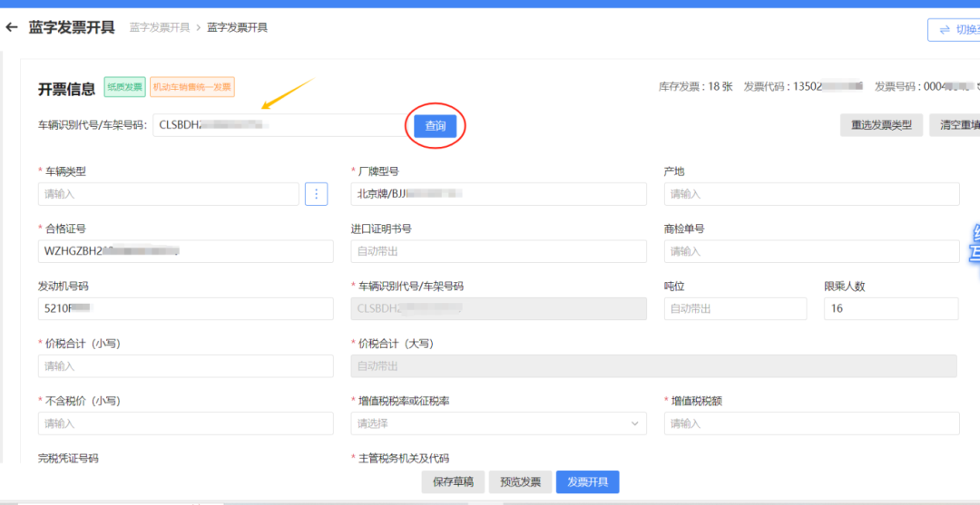Click the 不含税价（小写）input field
The image size is (980, 505).
[186, 423]
